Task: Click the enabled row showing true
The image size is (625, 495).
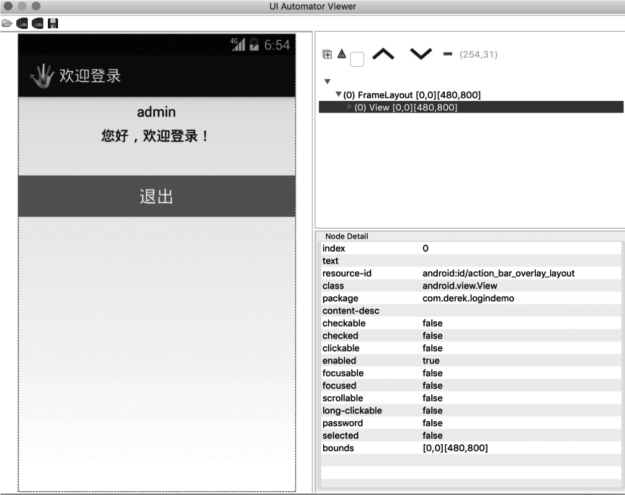Action: pyautogui.click(x=471, y=361)
